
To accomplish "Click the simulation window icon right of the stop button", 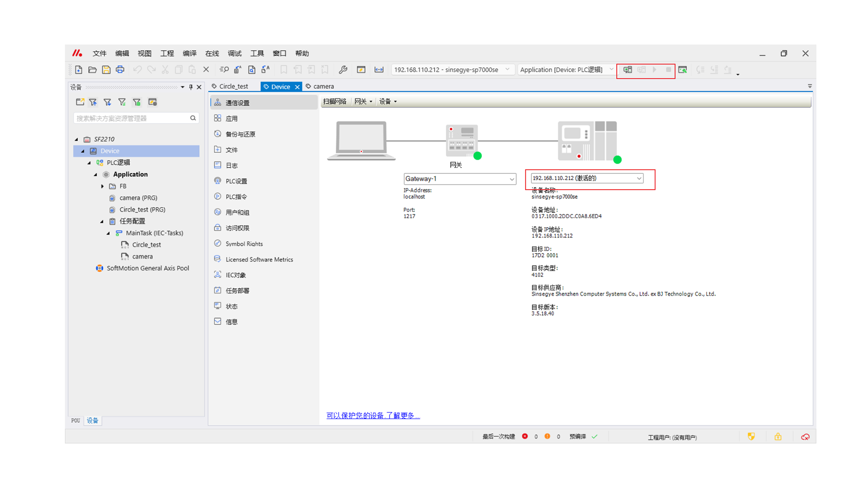I will (683, 70).
